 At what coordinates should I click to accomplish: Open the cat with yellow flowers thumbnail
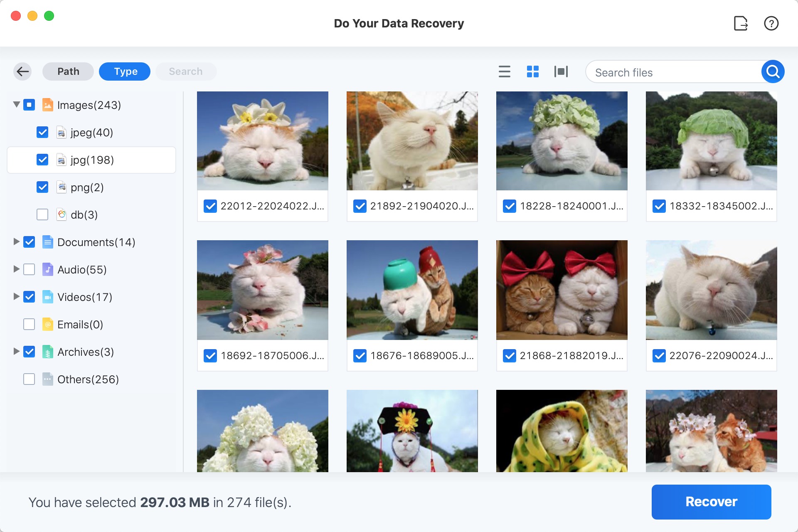point(263,141)
